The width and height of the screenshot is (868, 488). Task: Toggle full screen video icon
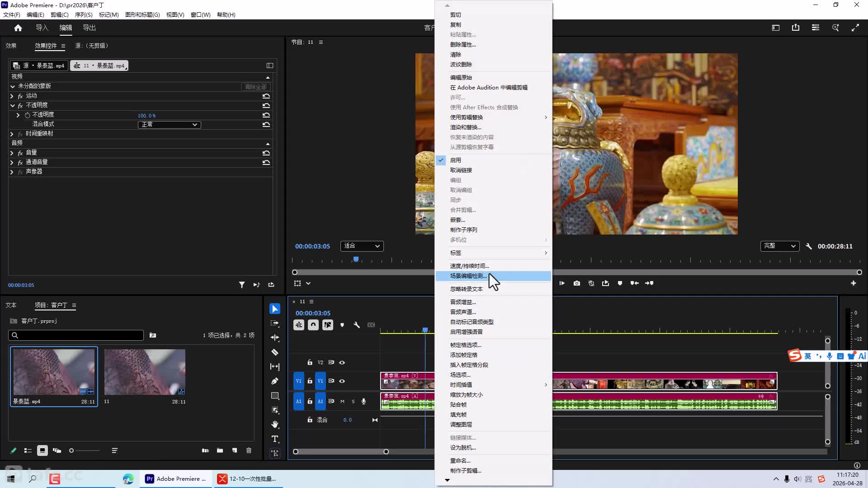click(x=855, y=28)
